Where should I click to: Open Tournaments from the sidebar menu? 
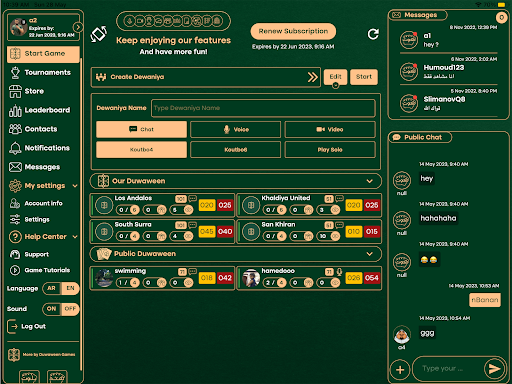click(x=40, y=72)
